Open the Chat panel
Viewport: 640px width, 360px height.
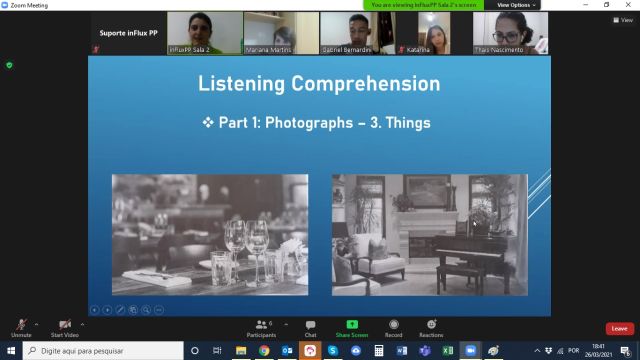tap(310, 329)
